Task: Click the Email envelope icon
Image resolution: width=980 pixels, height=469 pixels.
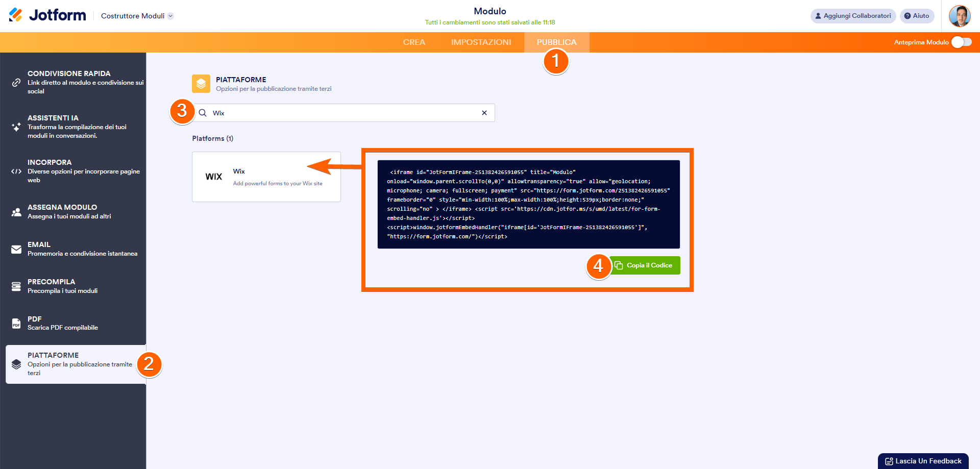Action: click(x=16, y=249)
